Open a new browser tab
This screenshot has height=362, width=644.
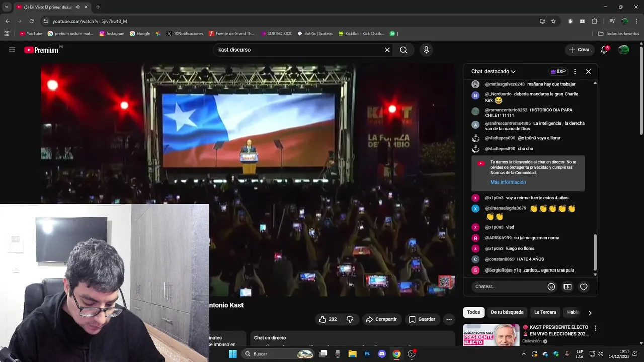tap(98, 7)
